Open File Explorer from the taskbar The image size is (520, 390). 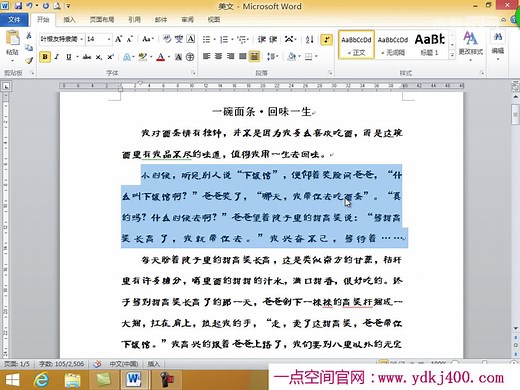72,380
